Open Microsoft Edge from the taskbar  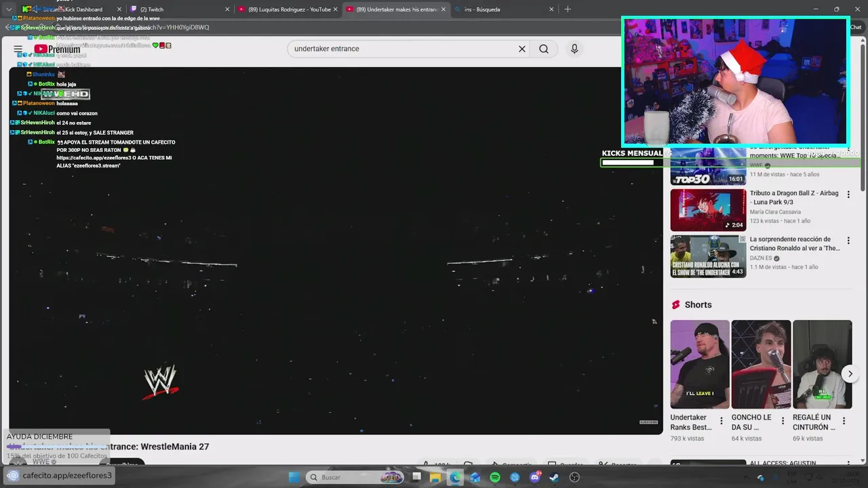[x=455, y=477]
